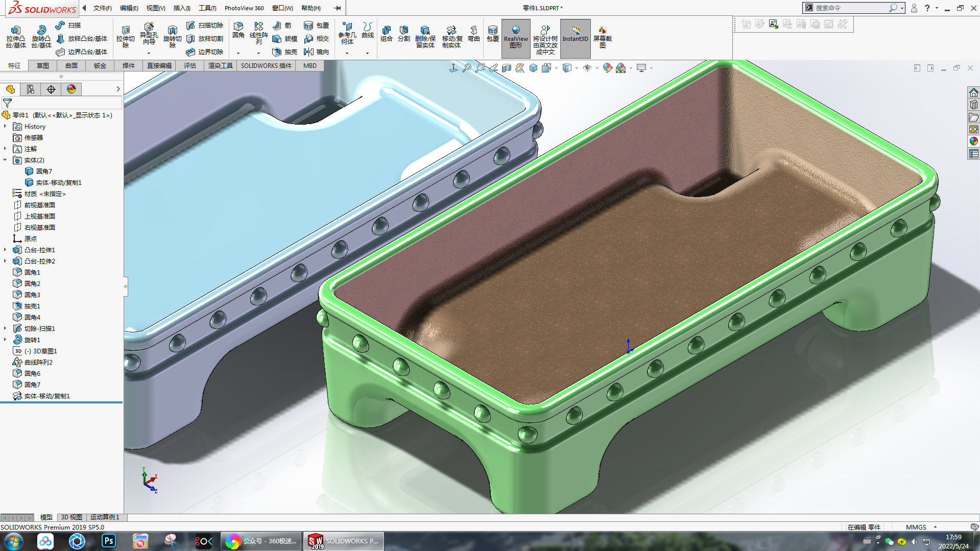Pin the menu bar with pushpin icon
Image resolution: width=980 pixels, height=551 pixels.
pyautogui.click(x=338, y=8)
